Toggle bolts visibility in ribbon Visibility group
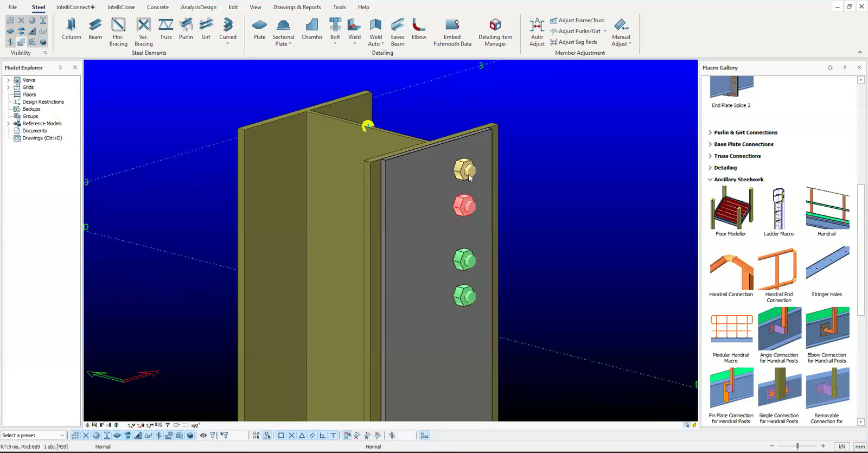The width and height of the screenshot is (868, 453). 21,31
